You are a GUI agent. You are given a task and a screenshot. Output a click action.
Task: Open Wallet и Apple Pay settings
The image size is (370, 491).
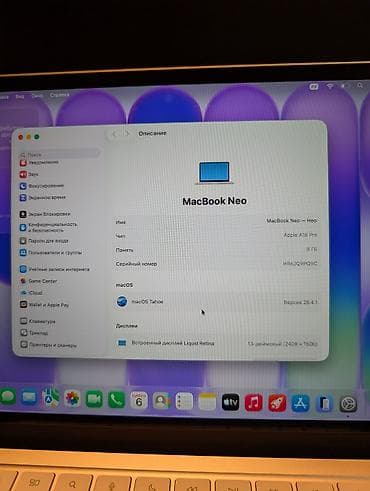coord(44,305)
